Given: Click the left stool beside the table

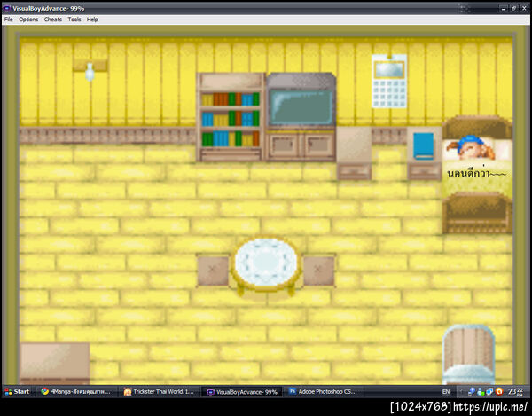Looking at the screenshot, I should (213, 271).
